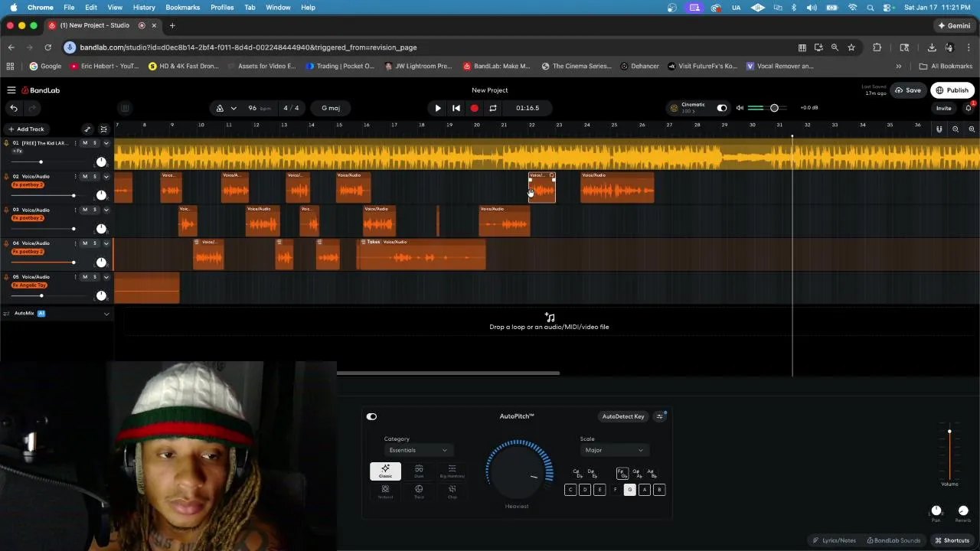Solo track 01 with the S button

coord(95,143)
